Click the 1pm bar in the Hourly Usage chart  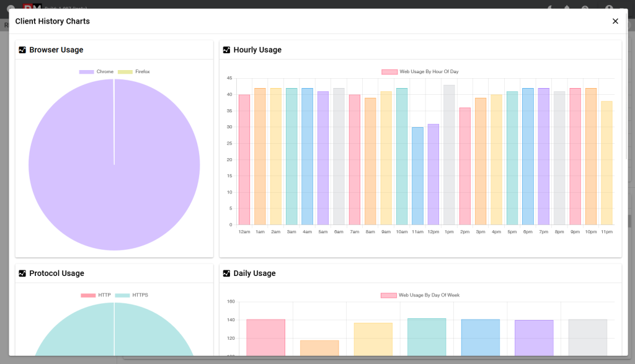448,155
